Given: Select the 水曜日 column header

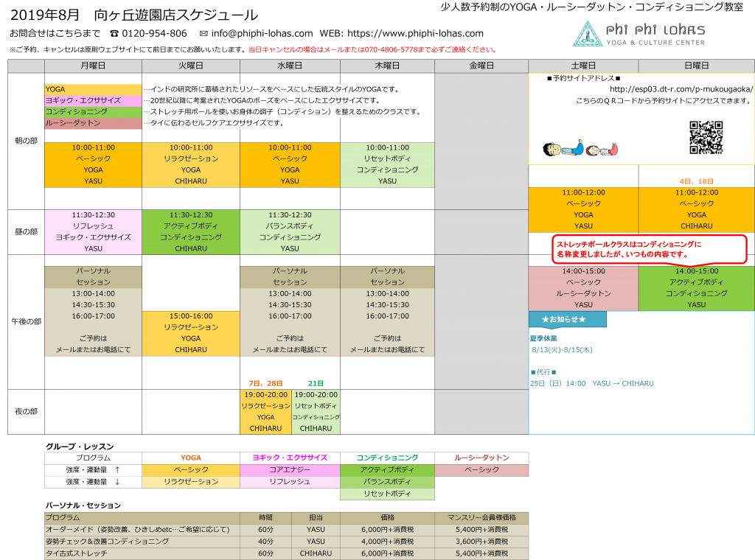Looking at the screenshot, I should [290, 66].
